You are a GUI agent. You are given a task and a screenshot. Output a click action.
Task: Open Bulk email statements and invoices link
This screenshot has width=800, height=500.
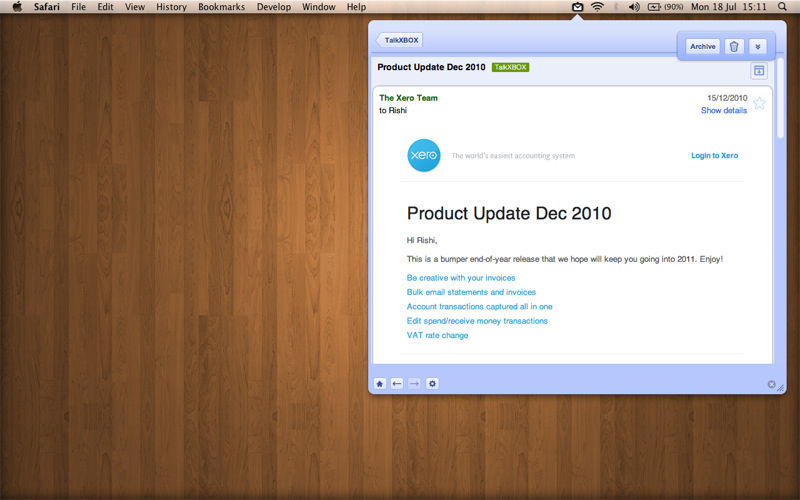click(471, 292)
